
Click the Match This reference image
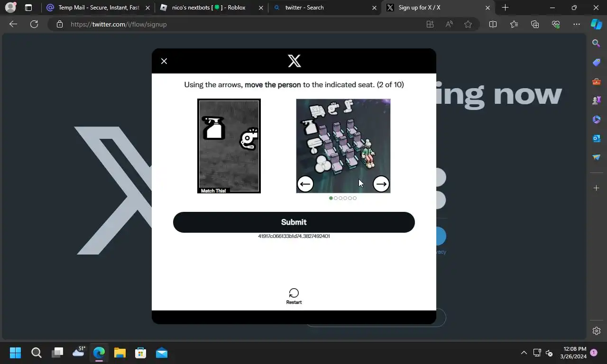coord(229,146)
